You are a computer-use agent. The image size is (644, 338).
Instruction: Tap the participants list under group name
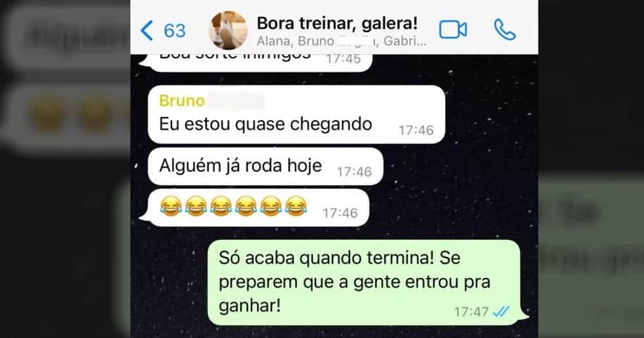point(342,41)
